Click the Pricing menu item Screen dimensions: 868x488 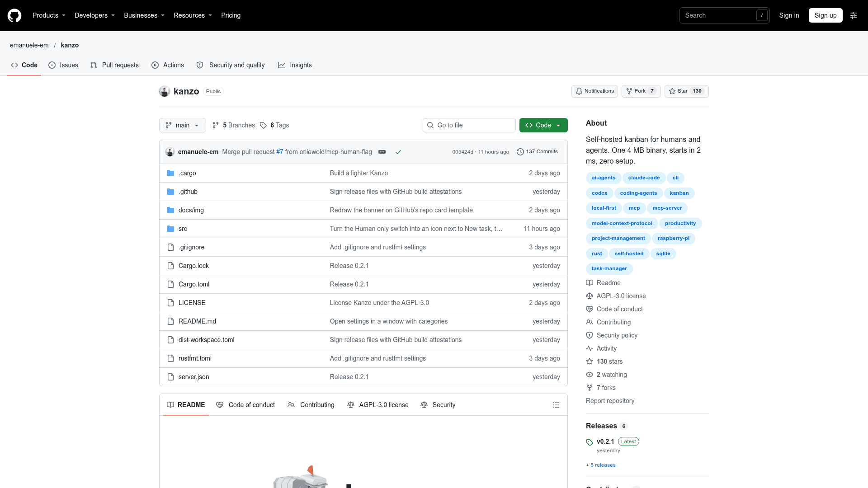pos(231,15)
